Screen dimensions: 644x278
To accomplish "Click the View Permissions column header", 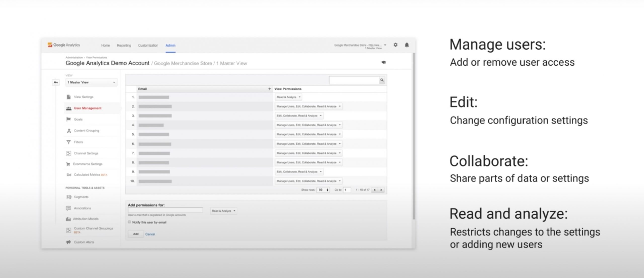I will click(x=288, y=89).
